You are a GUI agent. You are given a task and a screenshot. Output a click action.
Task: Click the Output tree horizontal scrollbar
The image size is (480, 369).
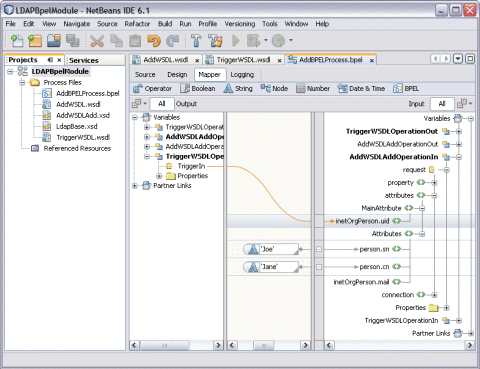tap(177, 345)
